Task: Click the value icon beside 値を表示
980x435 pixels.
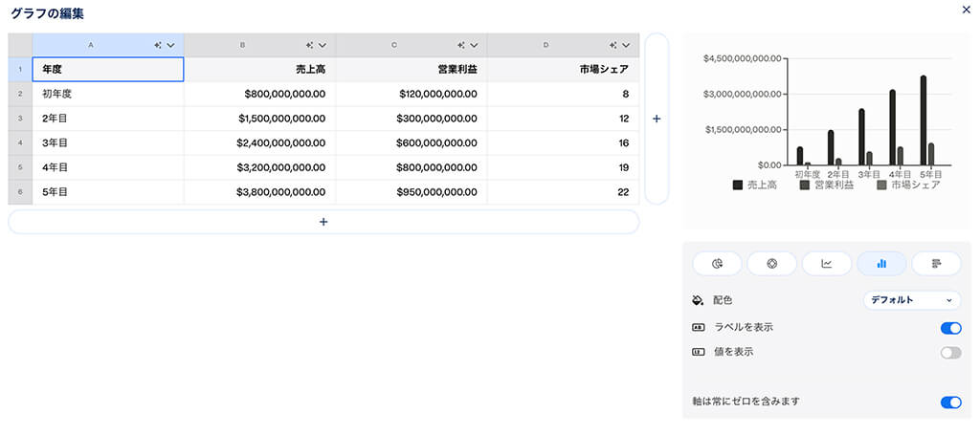Action: 698,352
